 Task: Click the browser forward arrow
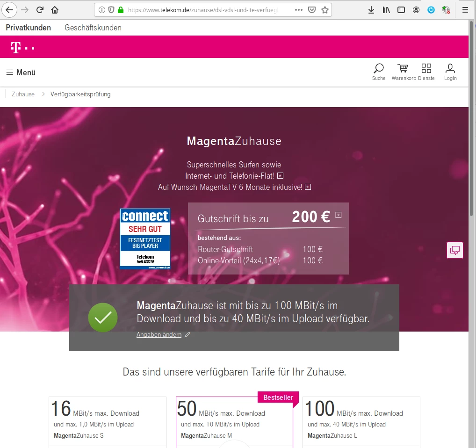[25, 10]
